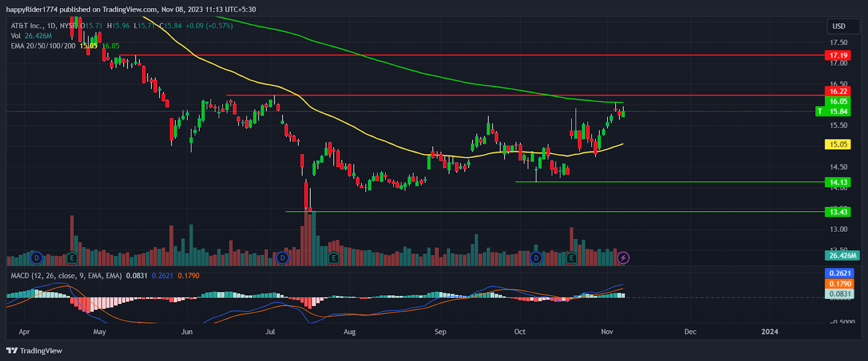868x361 pixels.
Task: Click the 13.43 green support label
Action: [838, 212]
